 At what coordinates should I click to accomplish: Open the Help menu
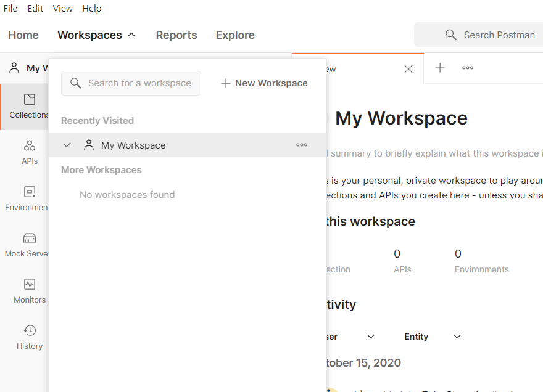92,8
